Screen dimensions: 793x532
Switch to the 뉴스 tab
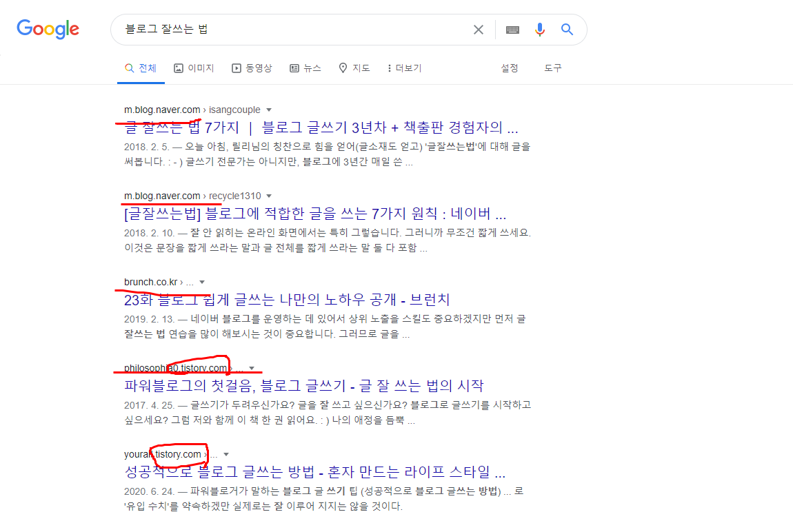305,68
